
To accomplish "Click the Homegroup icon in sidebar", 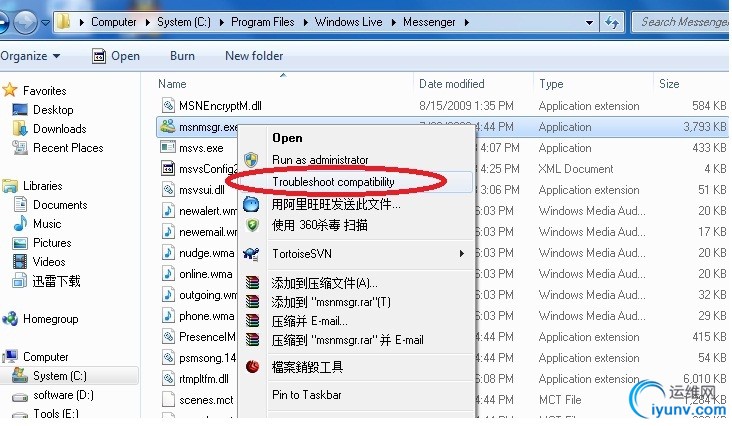I will pyautogui.click(x=10, y=319).
